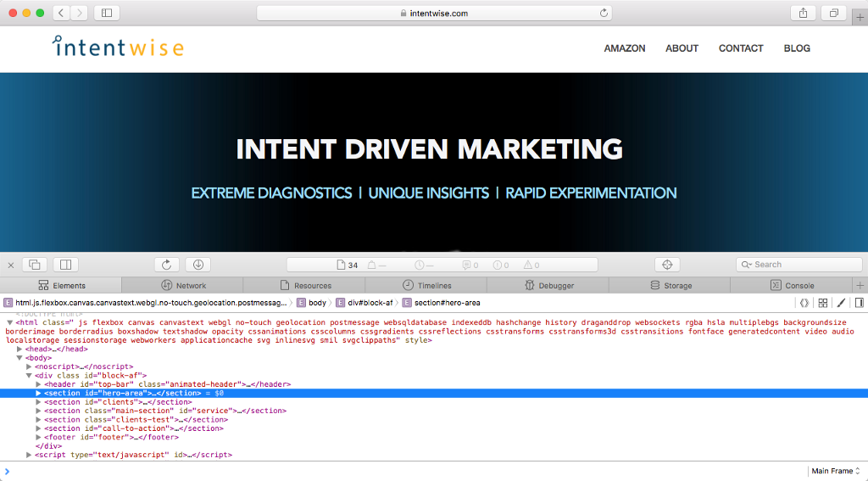Dock the inspector to the side

click(x=66, y=265)
